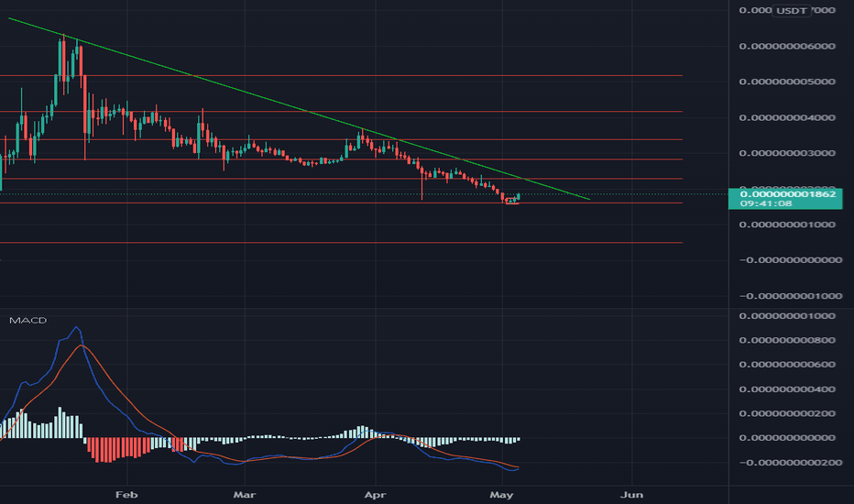The image size is (854, 504).
Task: Select the small red rectangle around latest candles
Action: point(512,202)
